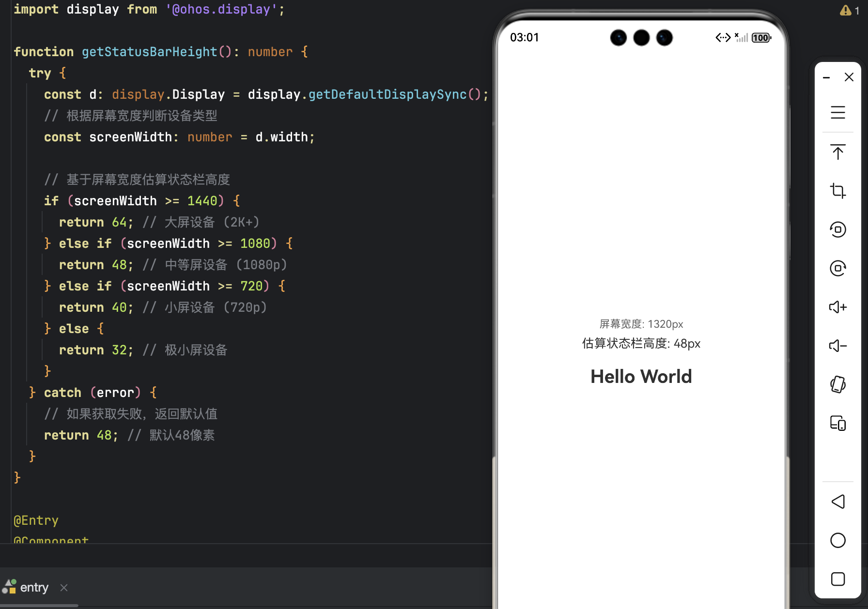Click the number 1440 in the condition
The image size is (868, 609).
coord(202,201)
